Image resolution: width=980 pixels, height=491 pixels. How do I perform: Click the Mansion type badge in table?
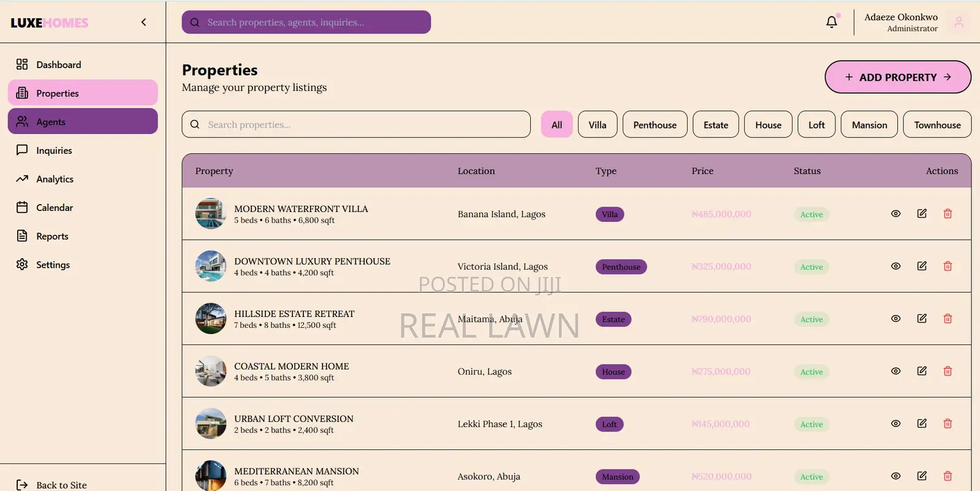[617, 477]
